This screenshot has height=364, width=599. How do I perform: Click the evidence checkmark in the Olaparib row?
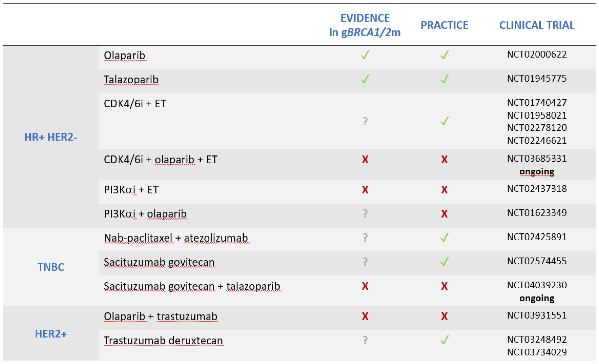click(x=365, y=55)
